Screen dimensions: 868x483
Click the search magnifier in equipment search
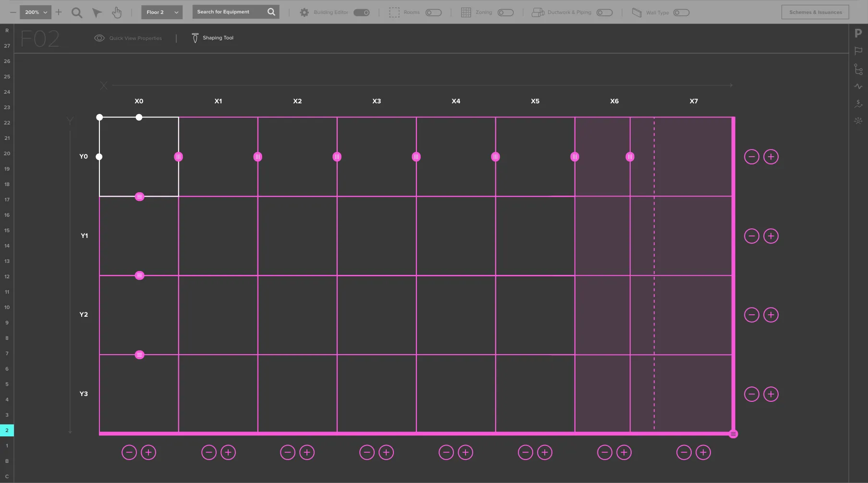pos(271,12)
